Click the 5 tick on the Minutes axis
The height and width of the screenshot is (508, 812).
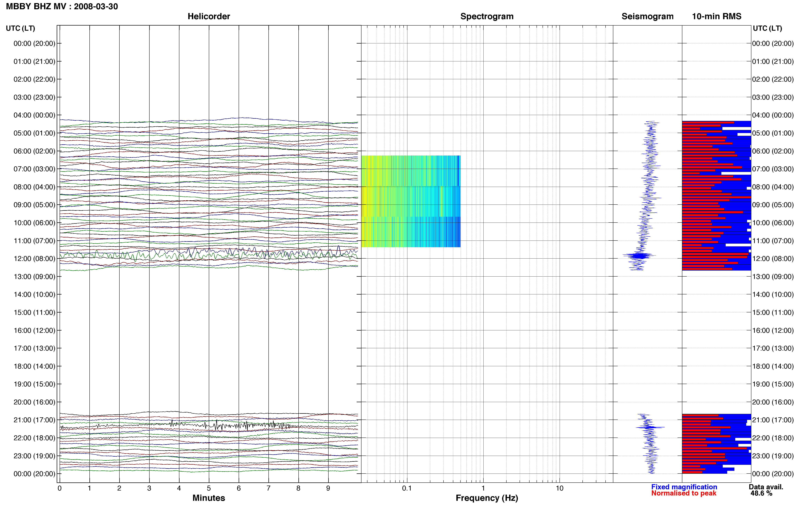point(209,488)
